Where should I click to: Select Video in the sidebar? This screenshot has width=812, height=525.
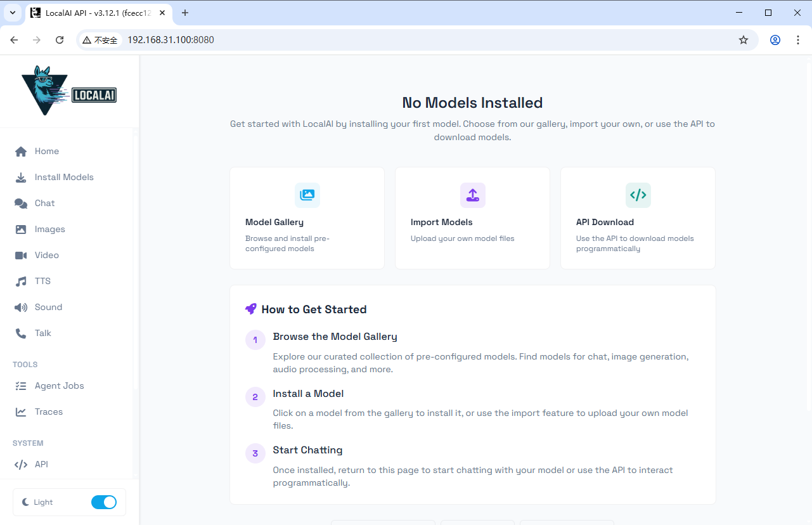point(70,256)
